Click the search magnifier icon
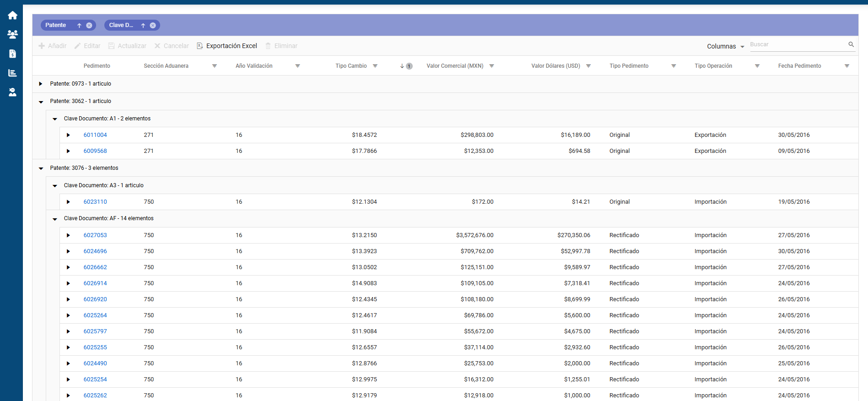Viewport: 868px width, 401px height. tap(851, 44)
